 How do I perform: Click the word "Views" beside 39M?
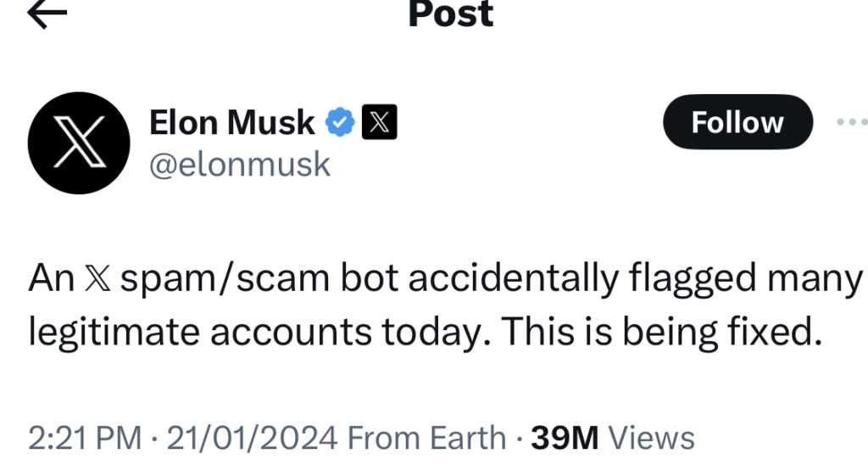point(652,438)
